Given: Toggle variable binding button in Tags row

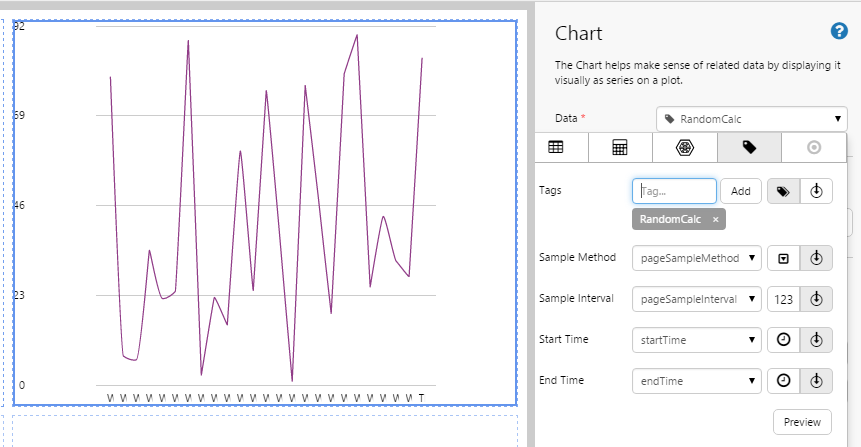Looking at the screenshot, I should [817, 191].
